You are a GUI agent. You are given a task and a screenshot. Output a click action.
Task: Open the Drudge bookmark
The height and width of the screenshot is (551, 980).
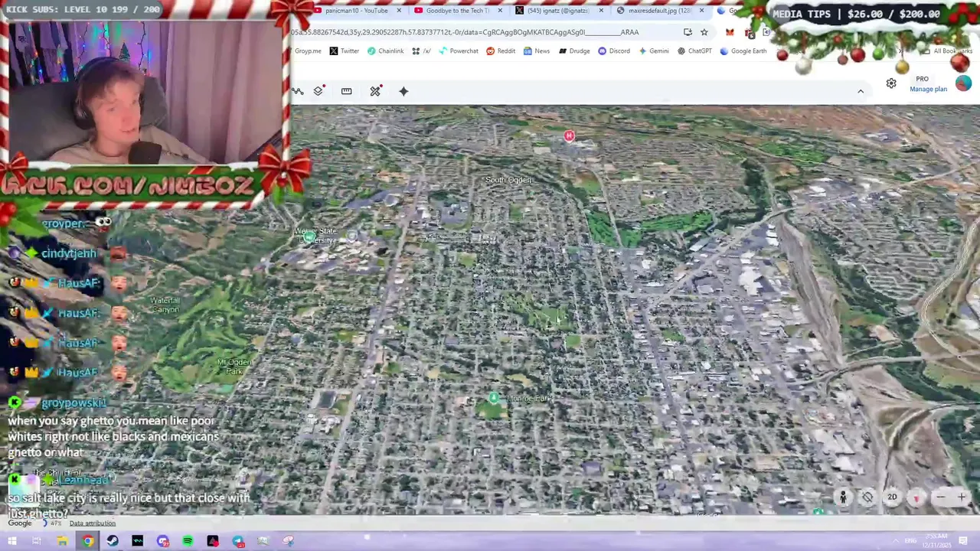[573, 51]
